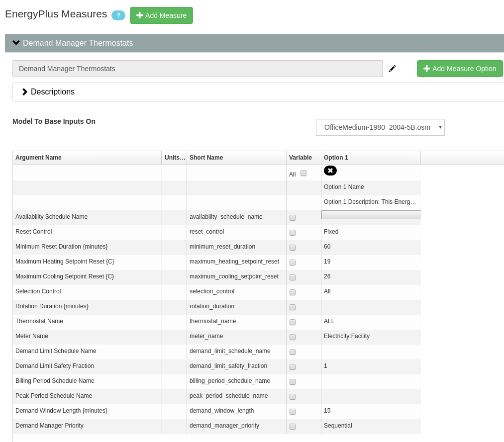Enable the variable checkbox for reset_control
The width and height of the screenshot is (504, 442).
tap(292, 232)
